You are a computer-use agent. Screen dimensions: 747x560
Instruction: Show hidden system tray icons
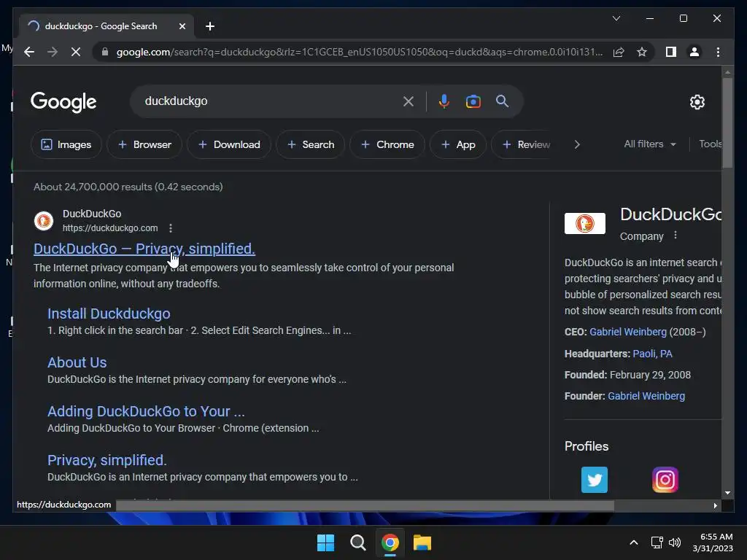pos(634,542)
